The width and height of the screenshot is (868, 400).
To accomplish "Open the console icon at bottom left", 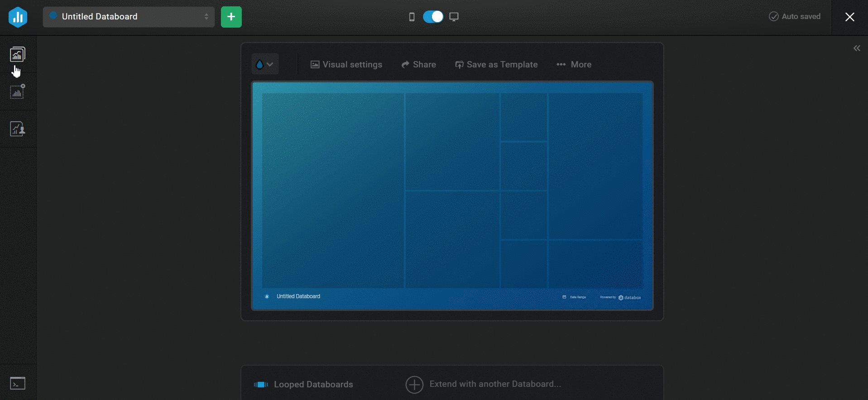I will point(18,383).
